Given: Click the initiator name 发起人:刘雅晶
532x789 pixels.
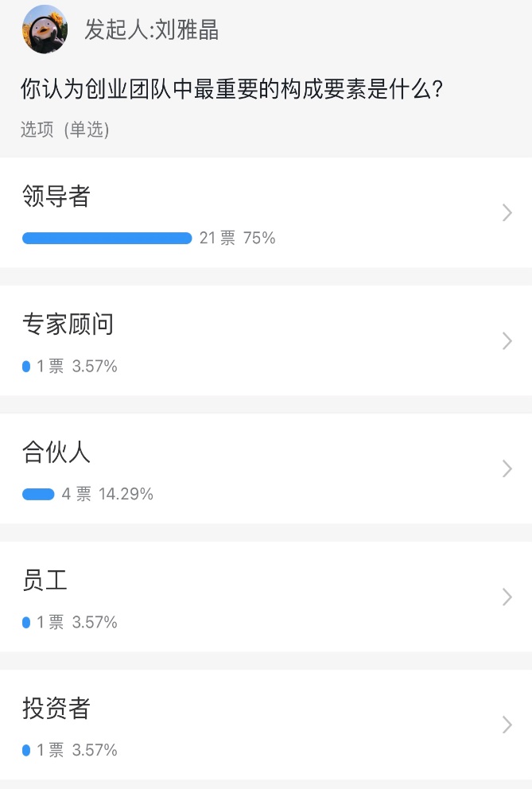Looking at the screenshot, I should pos(151,30).
